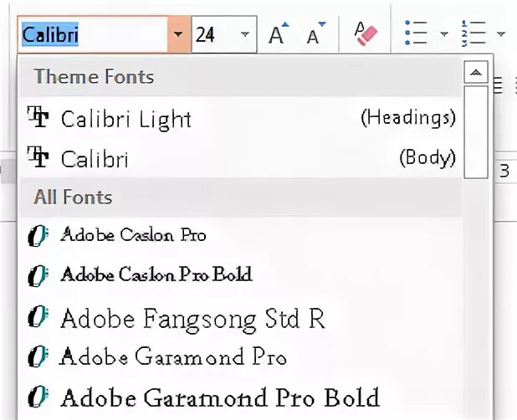Viewport: 517px width, 420px height.
Task: Click the OpenType icon beside Adobe Caslon Pro
Action: click(x=38, y=235)
